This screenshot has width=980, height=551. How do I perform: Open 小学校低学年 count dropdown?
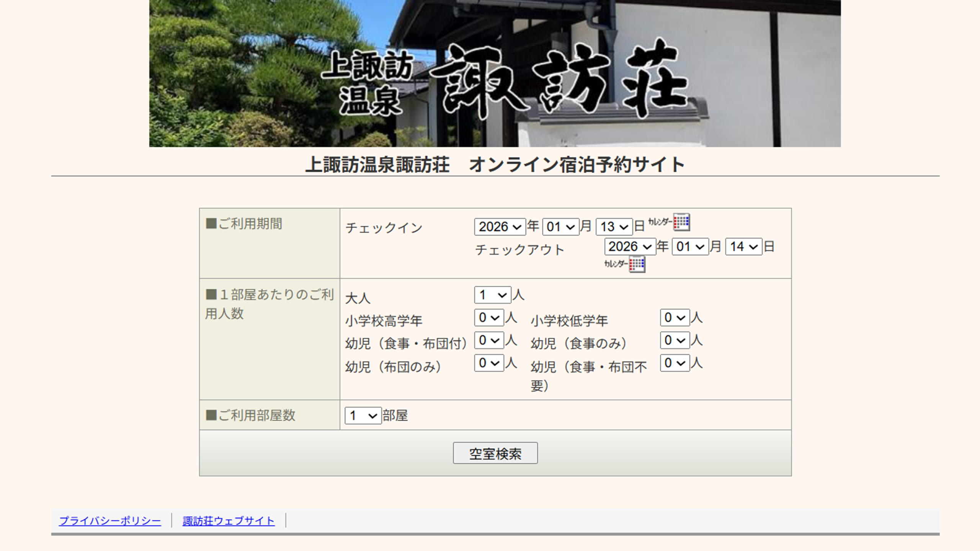pyautogui.click(x=675, y=318)
